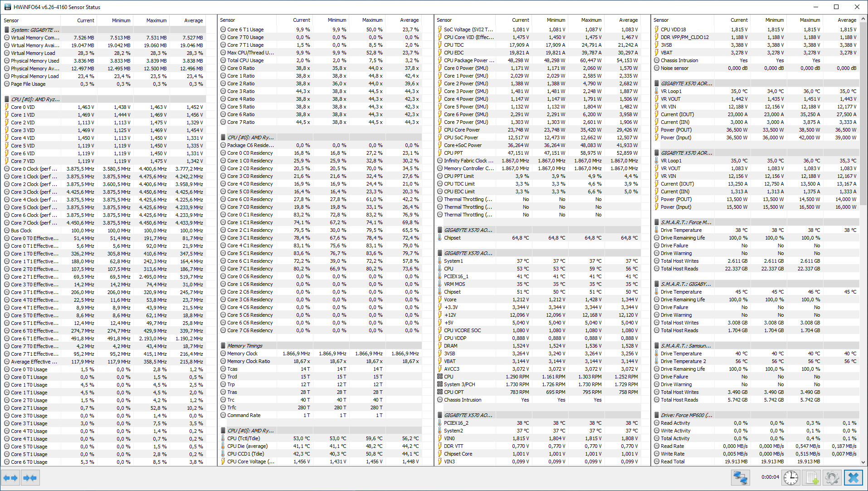The height and width of the screenshot is (491, 868).
Task: Select the CPU CCD1 (Tdie) row
Action: [320, 454]
